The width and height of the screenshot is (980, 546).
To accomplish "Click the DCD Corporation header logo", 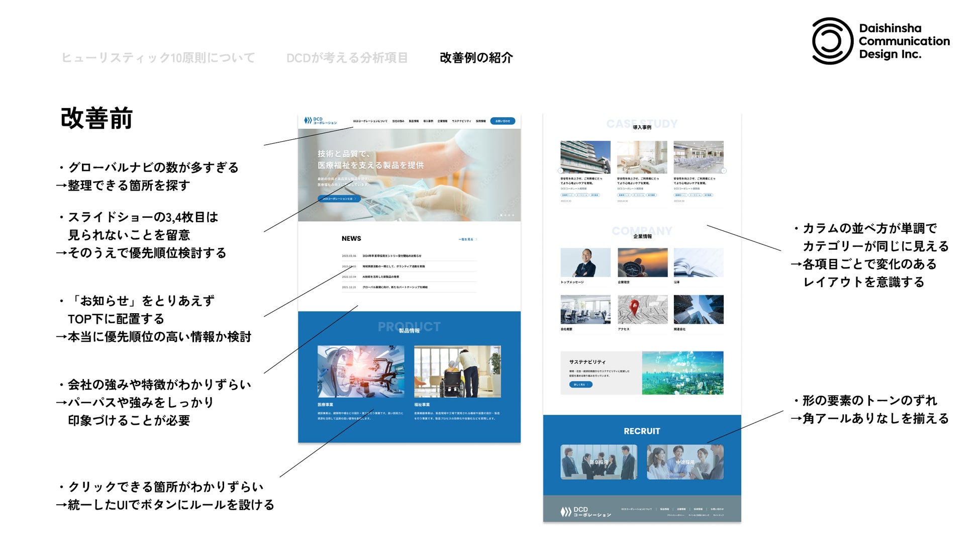I will (320, 121).
